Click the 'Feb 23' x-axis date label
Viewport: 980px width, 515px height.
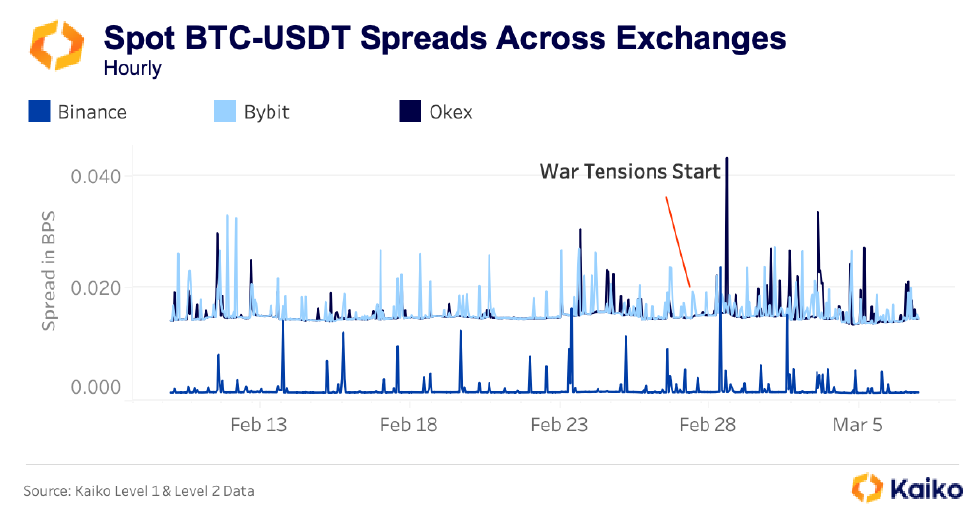pos(559,425)
